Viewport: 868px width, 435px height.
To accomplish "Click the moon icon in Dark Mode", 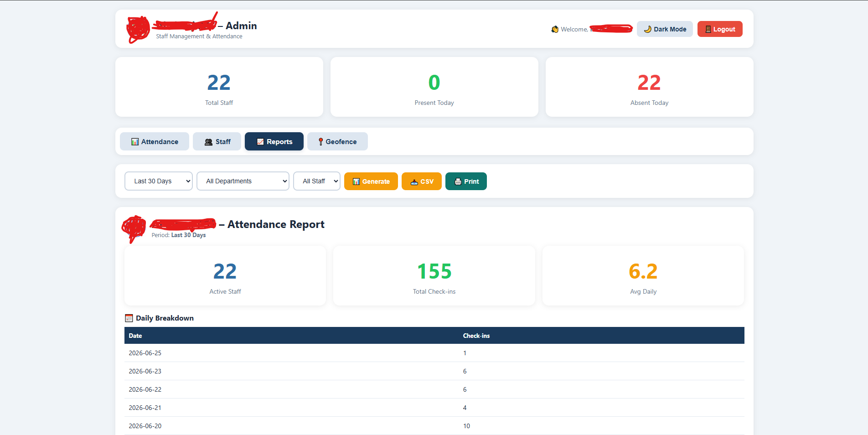I will pyautogui.click(x=647, y=29).
